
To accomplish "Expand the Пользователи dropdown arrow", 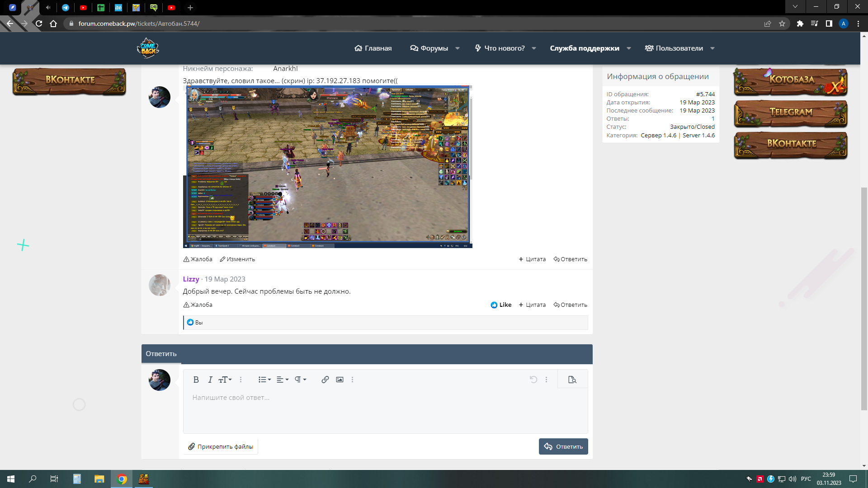I will [x=712, y=48].
